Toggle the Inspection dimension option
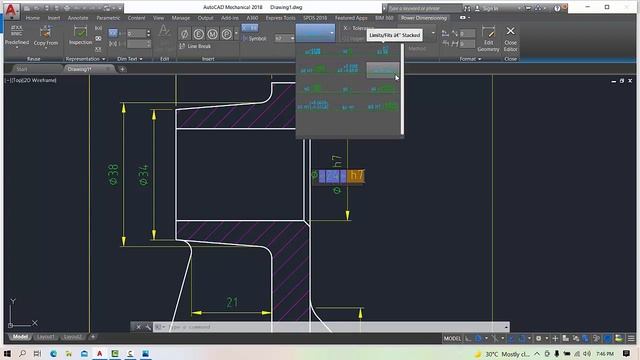Image resolution: width=640 pixels, height=360 pixels. 80,36
